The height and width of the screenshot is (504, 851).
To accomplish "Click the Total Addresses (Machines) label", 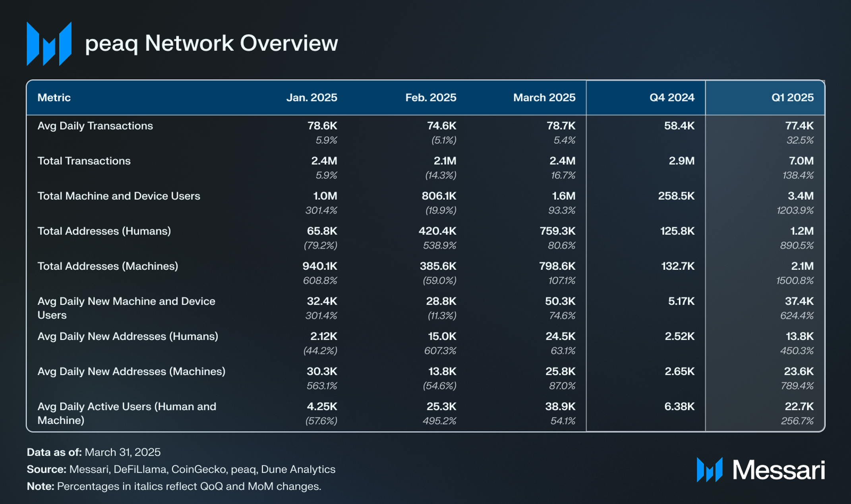I will [x=108, y=266].
